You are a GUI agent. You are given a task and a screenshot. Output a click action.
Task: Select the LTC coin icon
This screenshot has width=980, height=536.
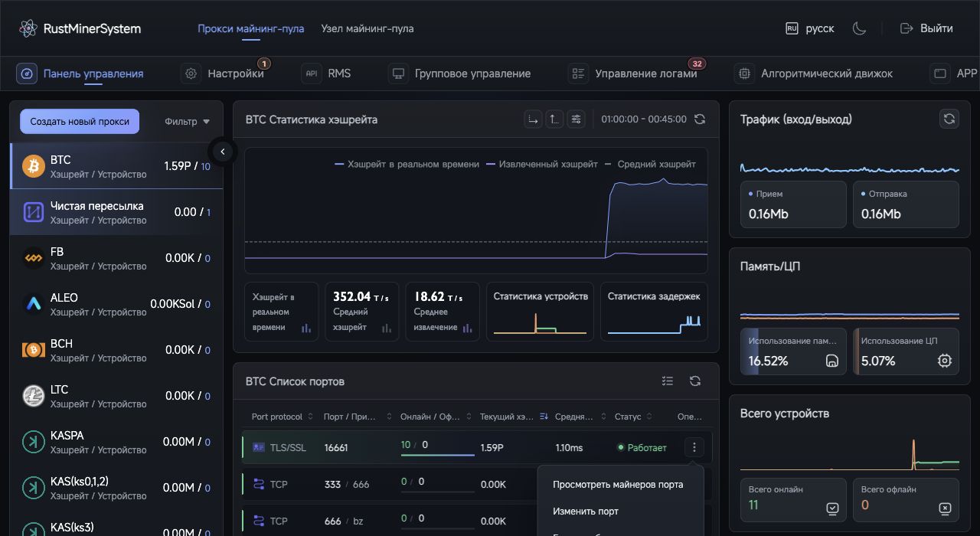click(34, 396)
